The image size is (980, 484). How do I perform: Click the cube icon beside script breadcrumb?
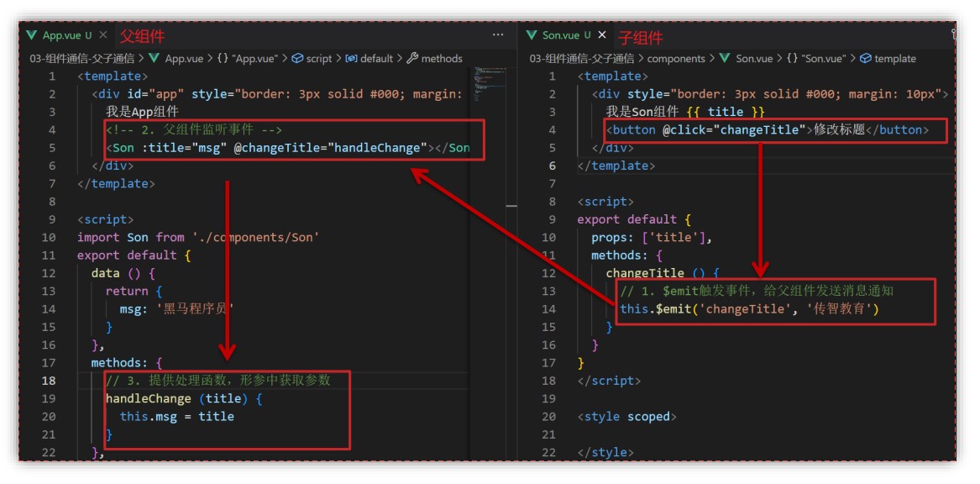297,59
